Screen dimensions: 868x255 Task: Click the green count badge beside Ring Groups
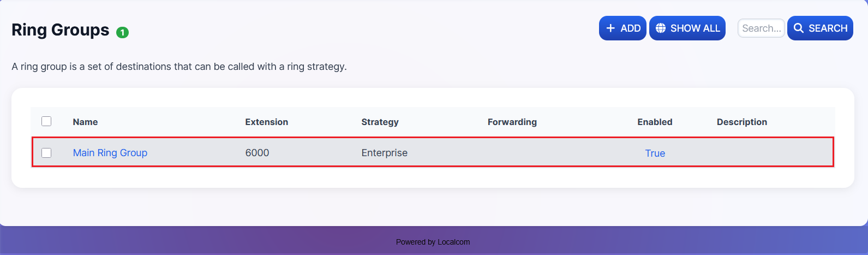(123, 33)
